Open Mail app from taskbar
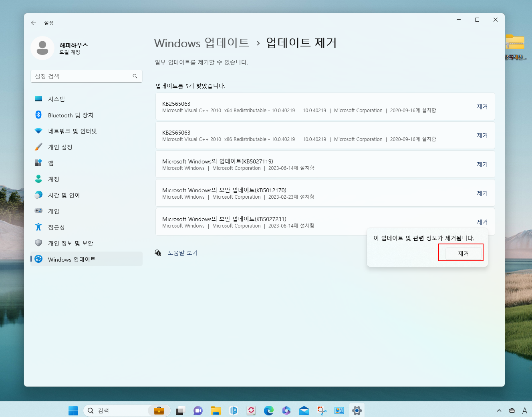 pos(304,411)
